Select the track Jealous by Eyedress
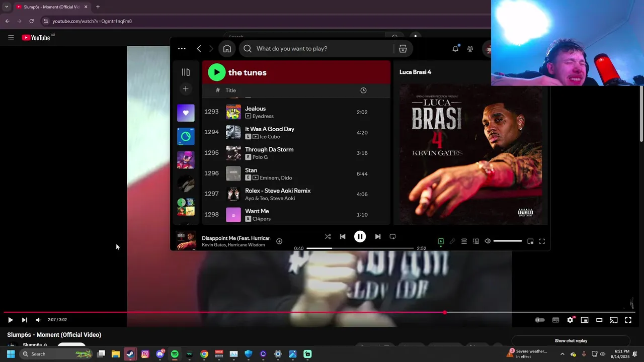The height and width of the screenshot is (362, 644). pos(296,112)
